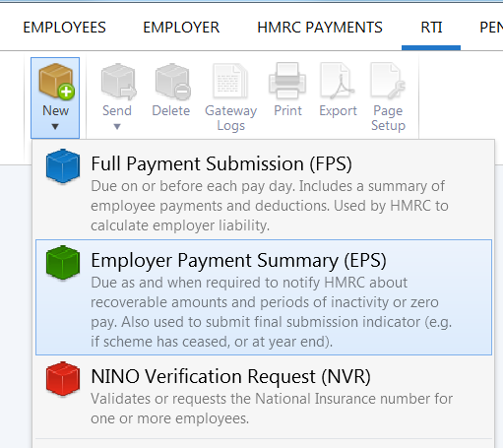503x448 pixels.
Task: Switch to the EMPLOYER tab
Action: click(x=181, y=28)
